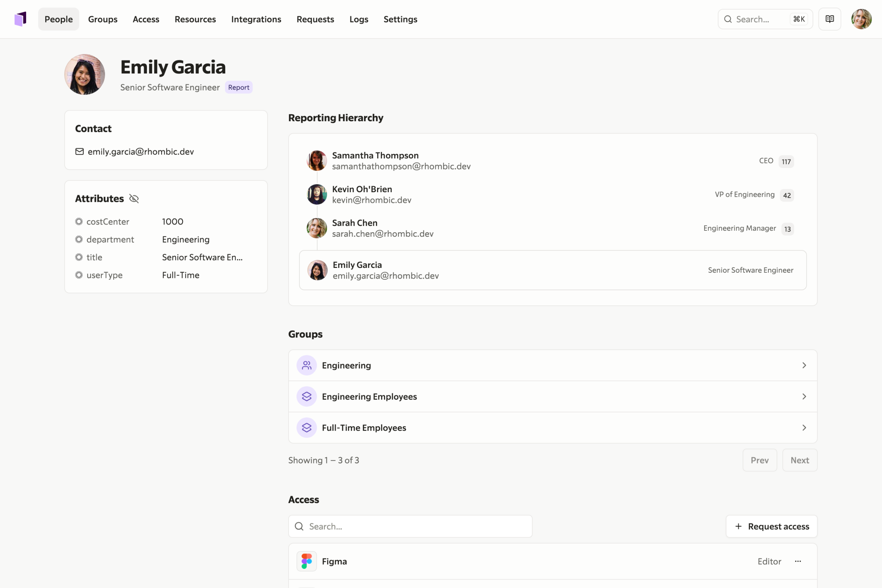Viewport: 882px width, 588px height.
Task: Open the ellipsis menu on the Figma row
Action: (x=797, y=562)
